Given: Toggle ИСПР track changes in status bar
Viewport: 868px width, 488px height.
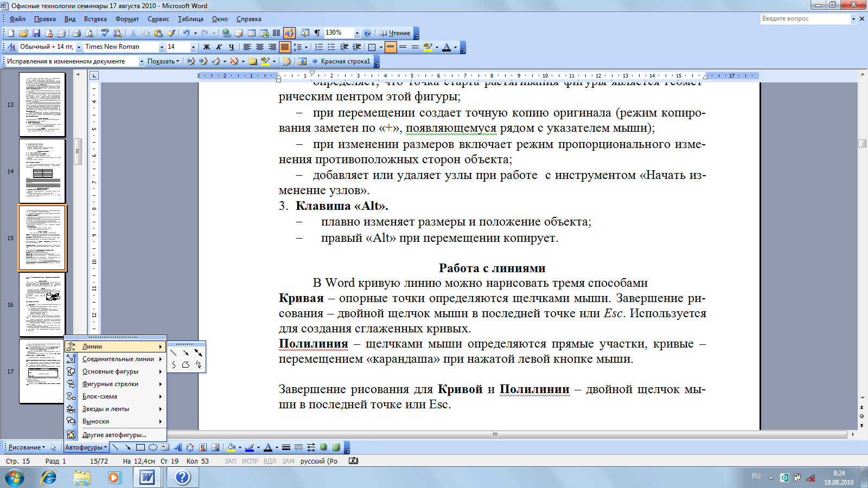Looking at the screenshot, I should point(250,461).
